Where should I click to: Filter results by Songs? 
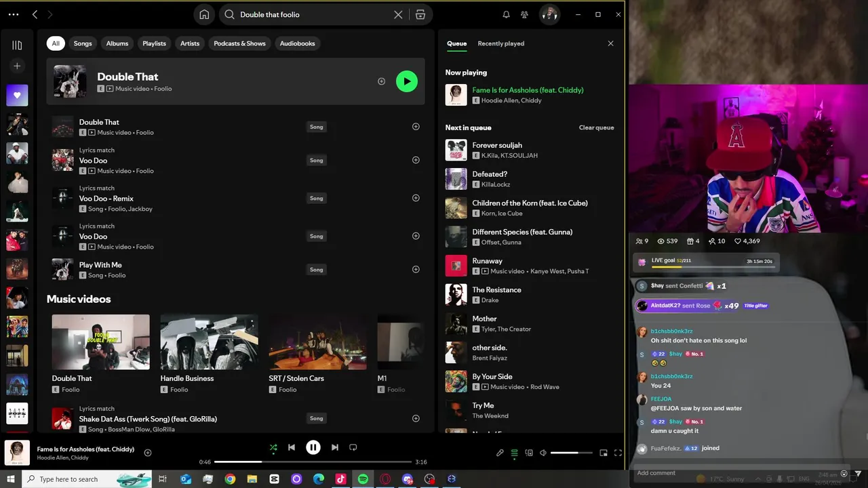83,43
